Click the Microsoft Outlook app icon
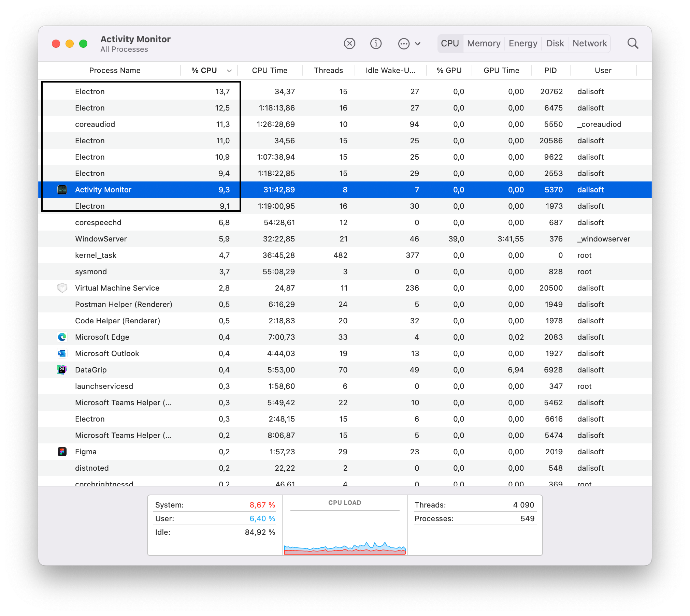Viewport: 690px width, 616px height. (x=62, y=353)
